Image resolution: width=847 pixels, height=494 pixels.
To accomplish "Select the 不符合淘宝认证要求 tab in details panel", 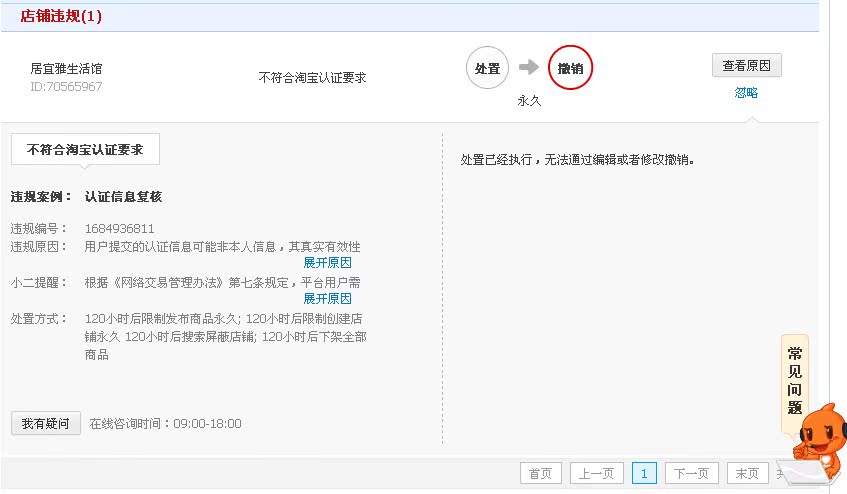I will (x=85, y=150).
